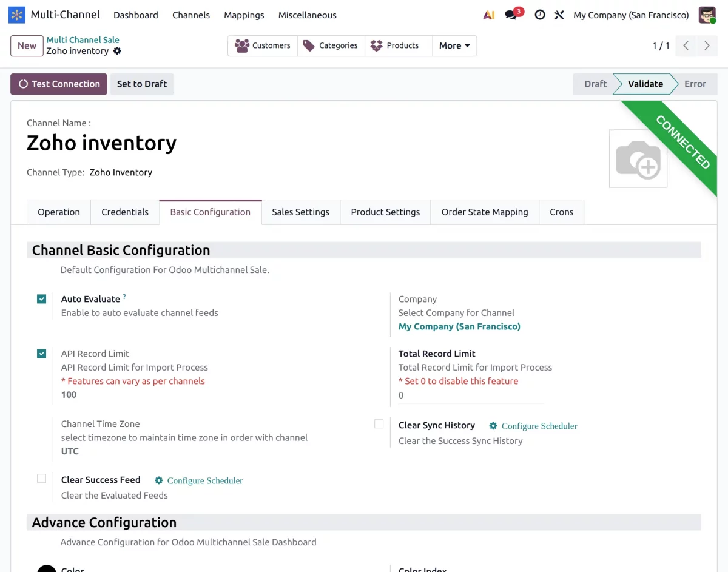Screen dimensions: 728x572
Task: Enable the Clear Success Feed checkbox
Action: [41, 479]
